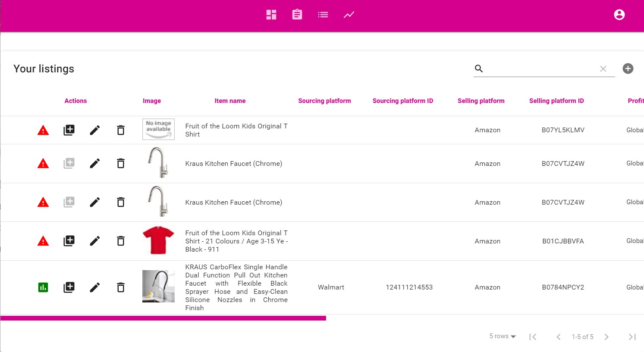
Task: Click item name ending 'Black - 911'
Action: 236,241
